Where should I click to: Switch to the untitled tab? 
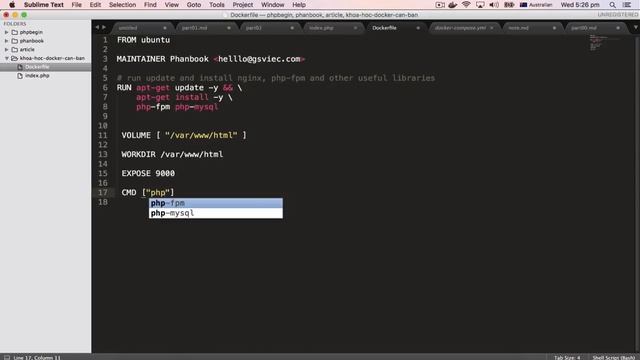[128, 28]
